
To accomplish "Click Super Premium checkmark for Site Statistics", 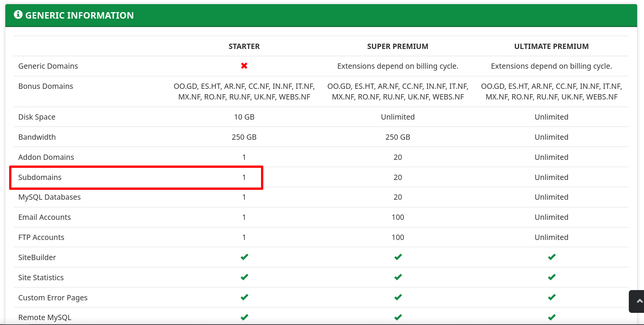I will (398, 277).
